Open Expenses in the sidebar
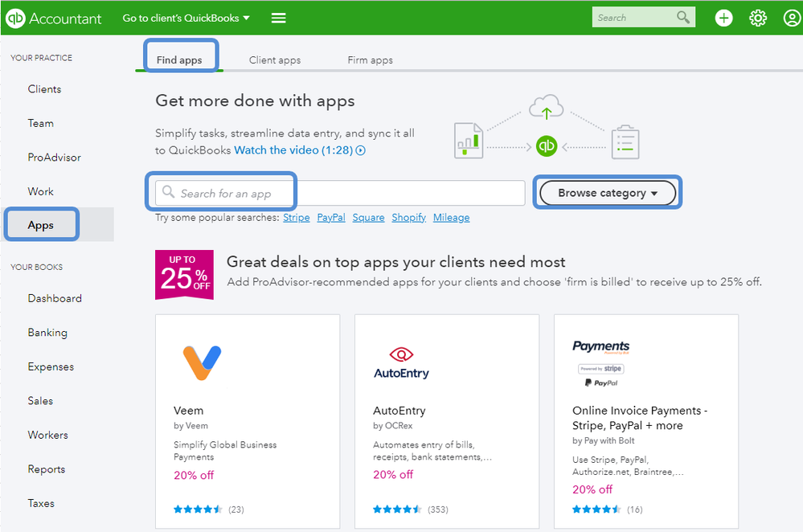The width and height of the screenshot is (803, 532). coord(51,367)
